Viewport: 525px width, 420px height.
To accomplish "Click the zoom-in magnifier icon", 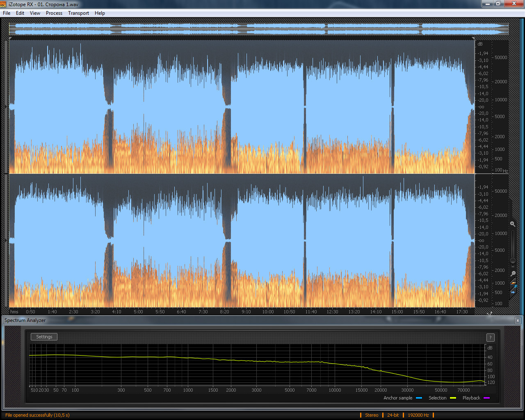I will tap(513, 224).
